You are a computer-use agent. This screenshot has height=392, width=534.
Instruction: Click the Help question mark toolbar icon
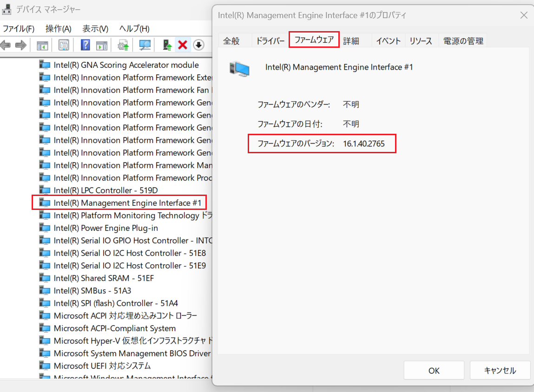click(x=86, y=45)
